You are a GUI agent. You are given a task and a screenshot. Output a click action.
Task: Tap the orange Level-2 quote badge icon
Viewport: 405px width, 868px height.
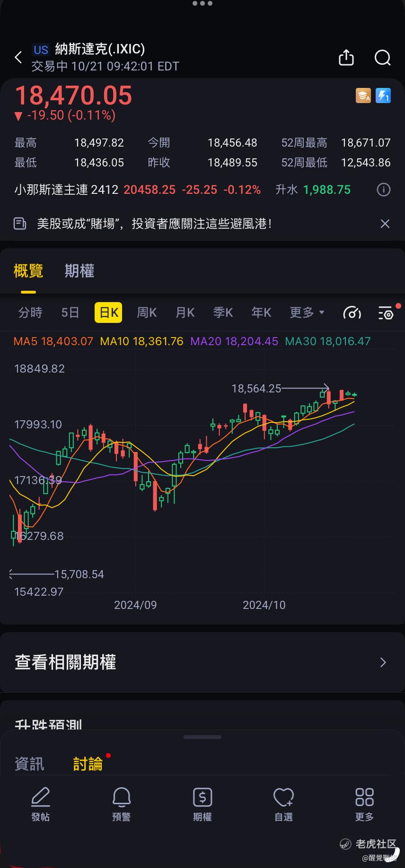pyautogui.click(x=363, y=95)
